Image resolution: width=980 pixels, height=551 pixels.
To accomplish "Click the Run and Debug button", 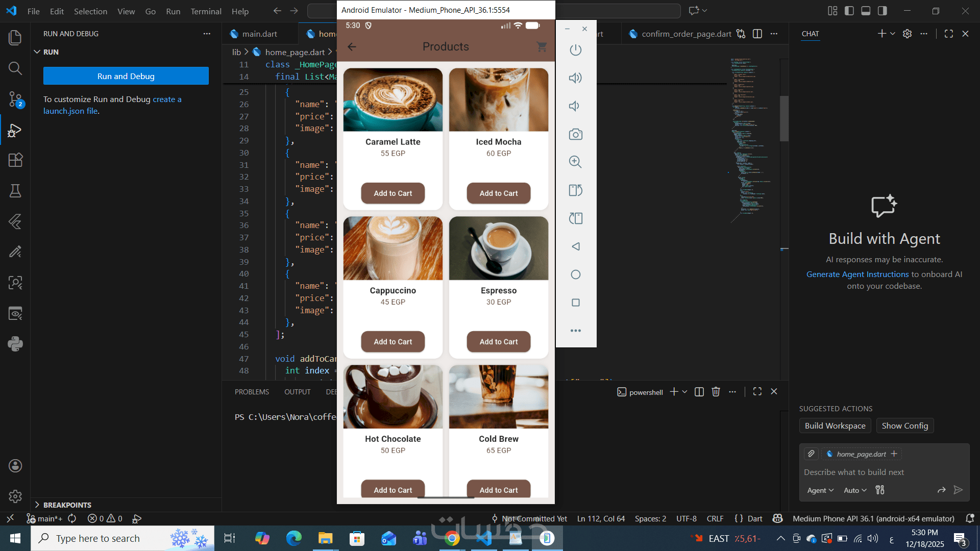I will 126,76.
